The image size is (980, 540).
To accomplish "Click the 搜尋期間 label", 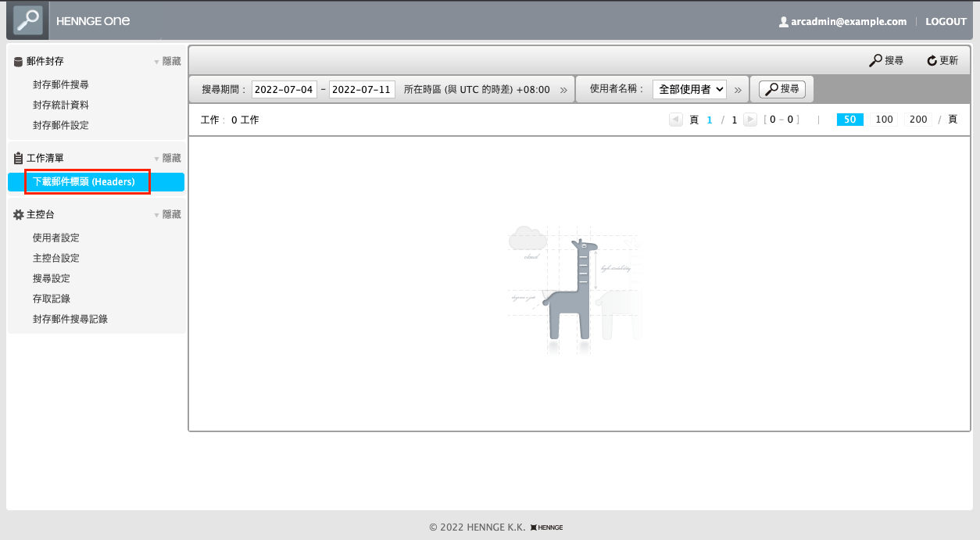I will [x=224, y=89].
